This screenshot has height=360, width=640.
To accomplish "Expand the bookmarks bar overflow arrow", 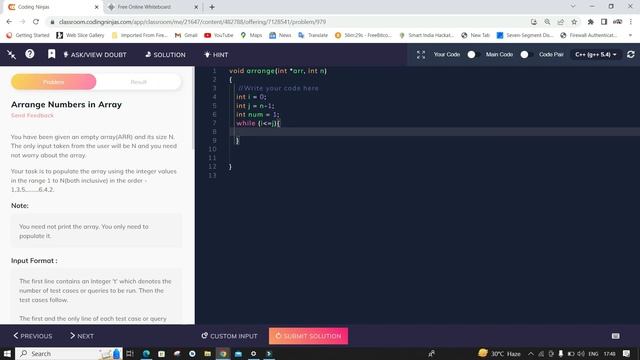I will (x=630, y=36).
